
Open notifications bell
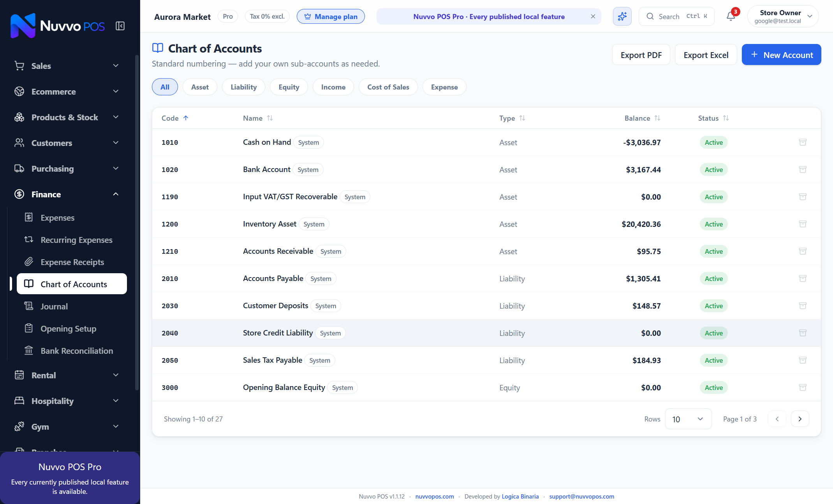731,16
